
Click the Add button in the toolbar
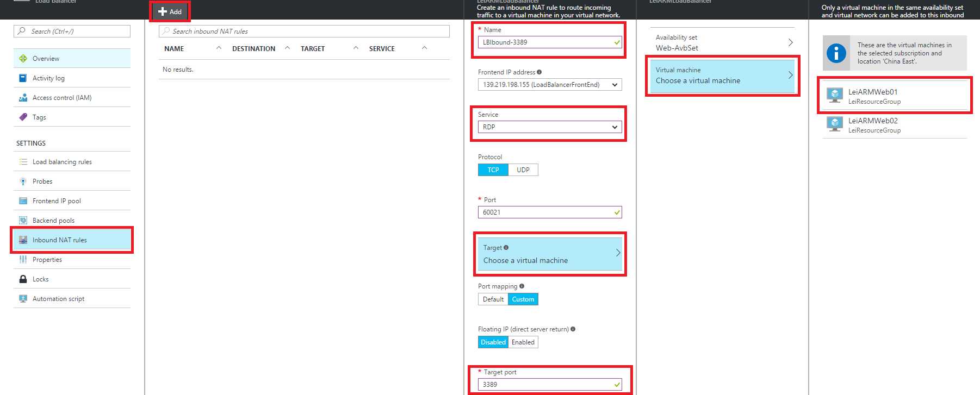(x=170, y=11)
